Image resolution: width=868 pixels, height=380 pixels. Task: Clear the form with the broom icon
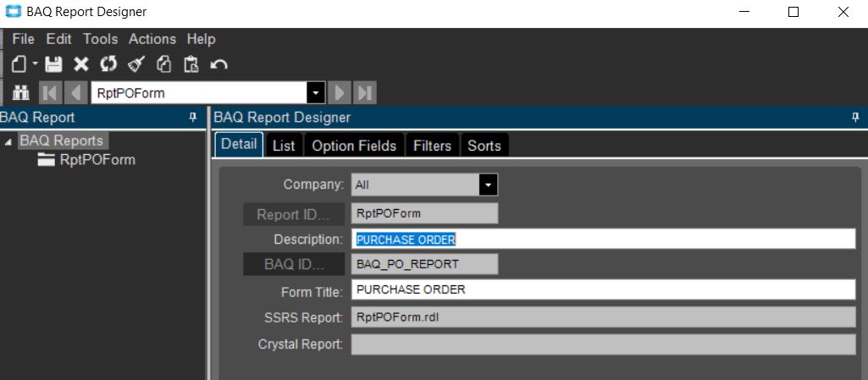tap(135, 64)
